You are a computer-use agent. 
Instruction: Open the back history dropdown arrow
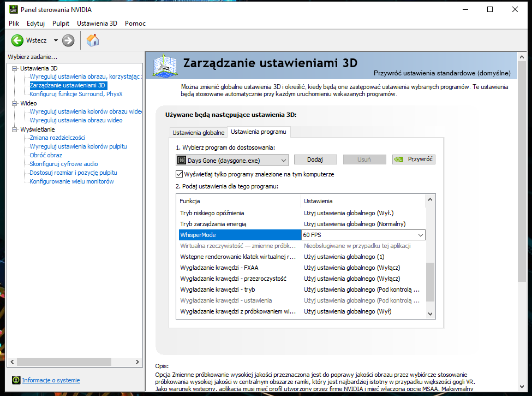click(56, 40)
